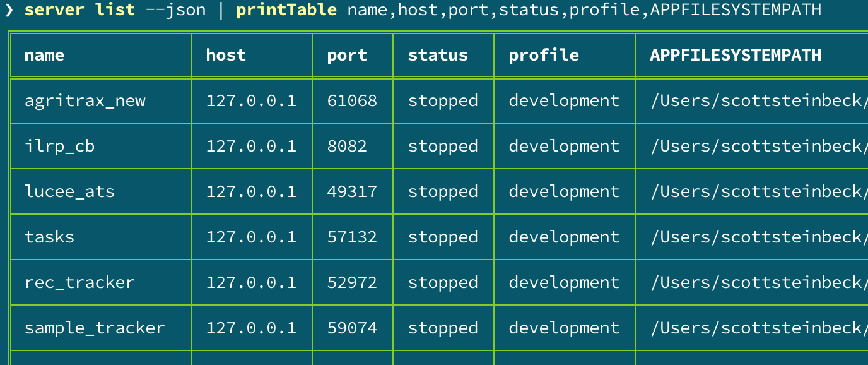Click the APPFILESYSTEMPATH column header
Viewport: 868px width, 365px height.
point(736,56)
